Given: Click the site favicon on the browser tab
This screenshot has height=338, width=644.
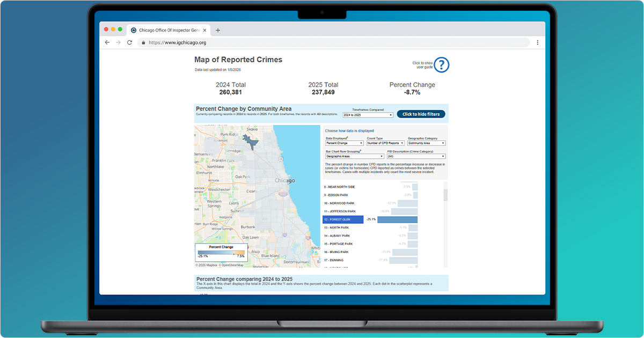Looking at the screenshot, I should 134,30.
